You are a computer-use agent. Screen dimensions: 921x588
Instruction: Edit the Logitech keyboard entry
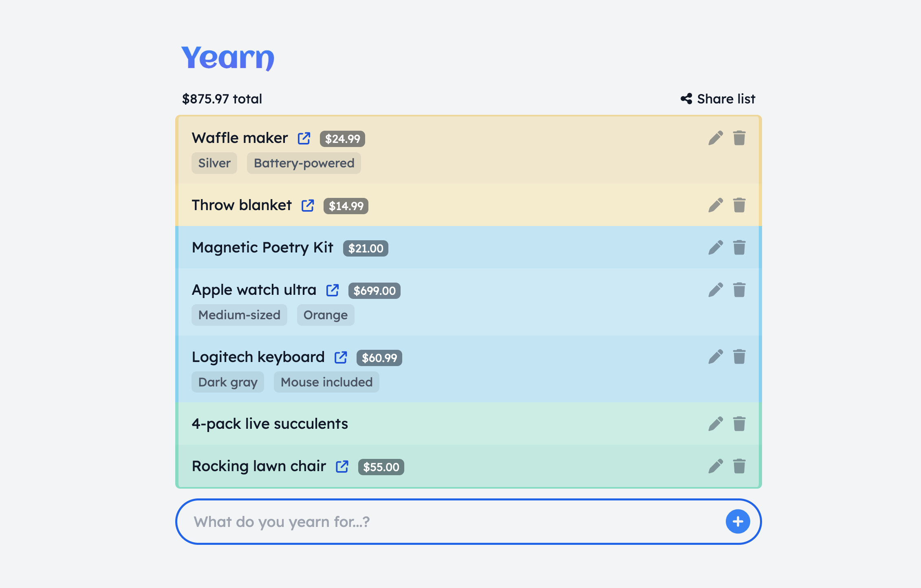pyautogui.click(x=716, y=357)
